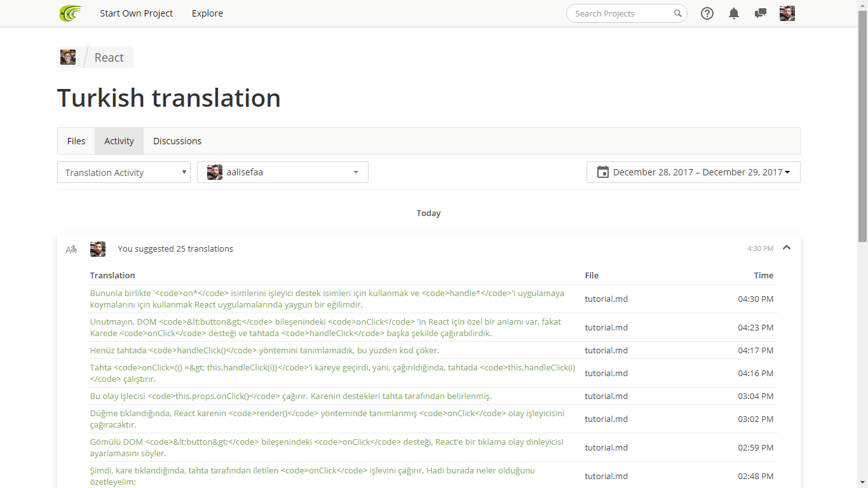The image size is (868, 488).
Task: Click avatar beside 'You suggested 25 translations'
Action: coord(98,249)
